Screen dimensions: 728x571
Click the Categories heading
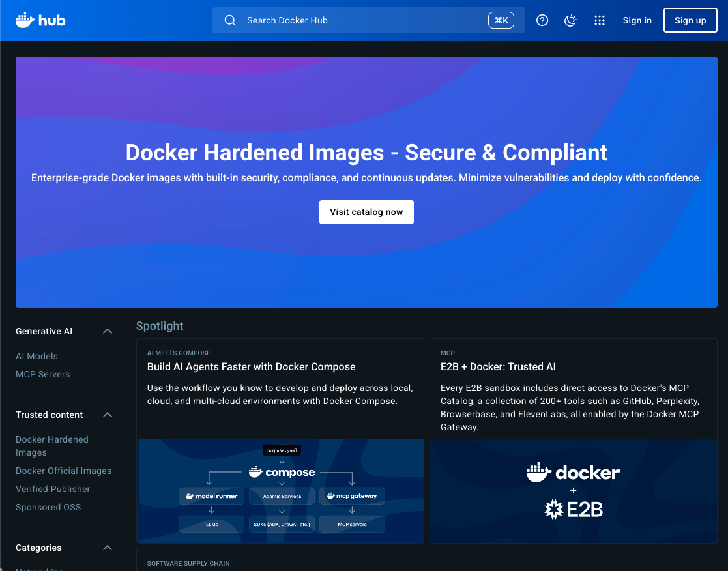38,548
